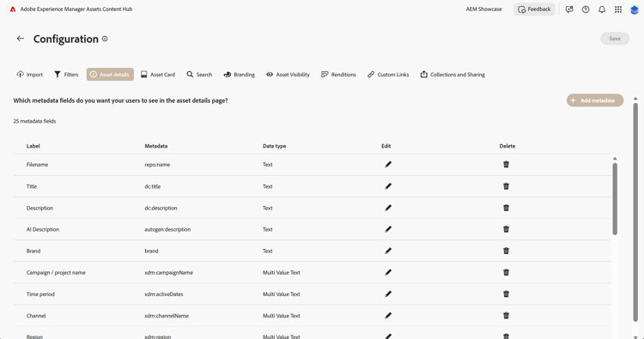Screen dimensions: 644x339
Task: Open the Search tab
Action: pos(199,75)
